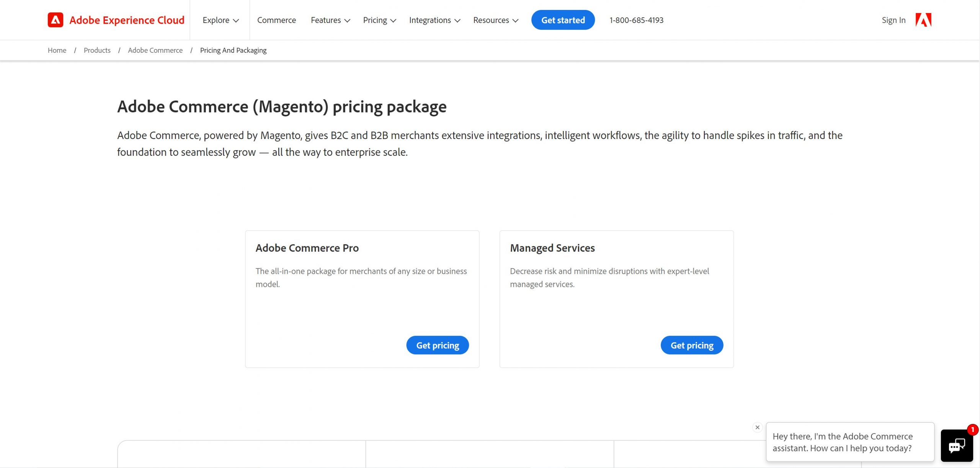Viewport: 980px width, 468px height.
Task: Dismiss the chat assistant message popup
Action: [757, 427]
